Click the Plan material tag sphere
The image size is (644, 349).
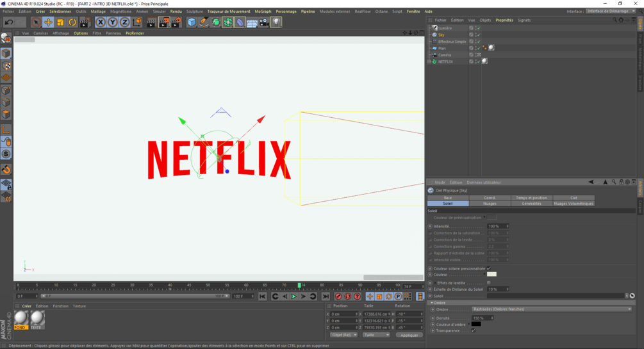(x=491, y=48)
